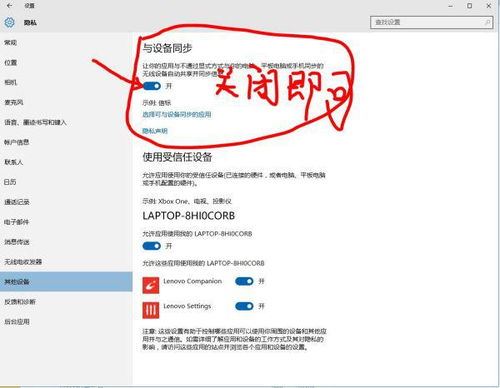This screenshot has height=388, width=500.
Task: Click the Lenovo Settings app label
Action: tap(187, 306)
